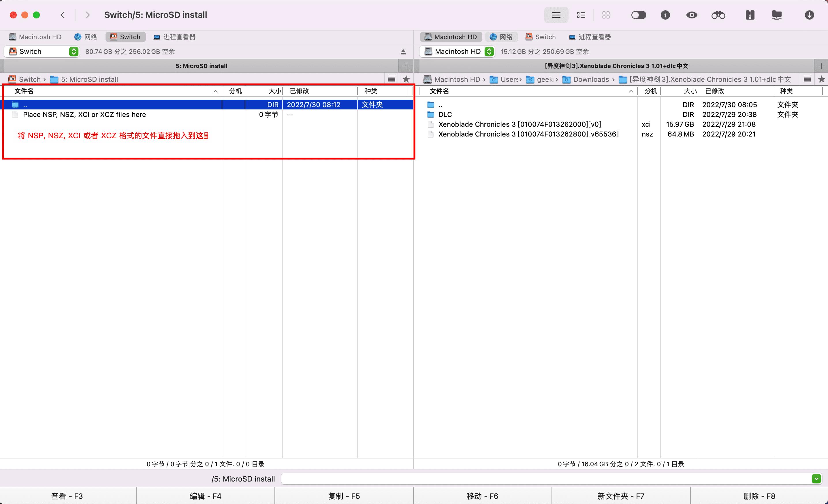Select the full list view mode
Screen dimensions: 828x504
click(556, 15)
